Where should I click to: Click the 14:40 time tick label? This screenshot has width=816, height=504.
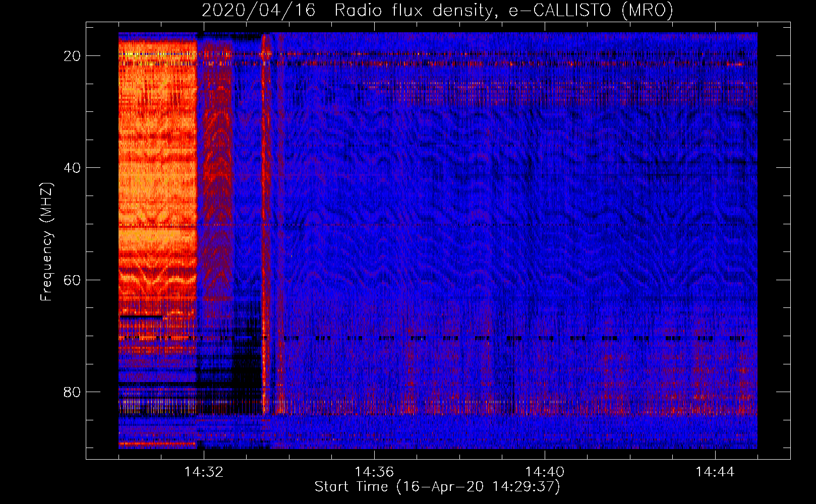click(x=545, y=472)
